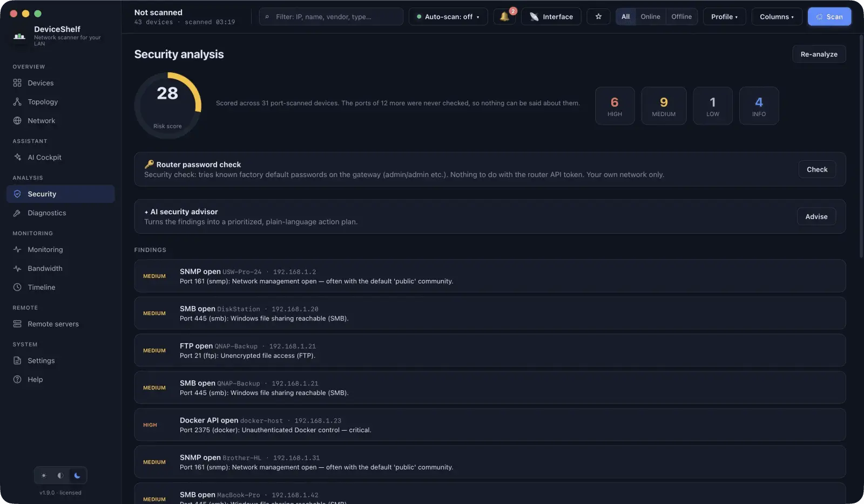Switch to auto contrast theme icon
Viewport: 864px width, 504px height.
point(60,475)
